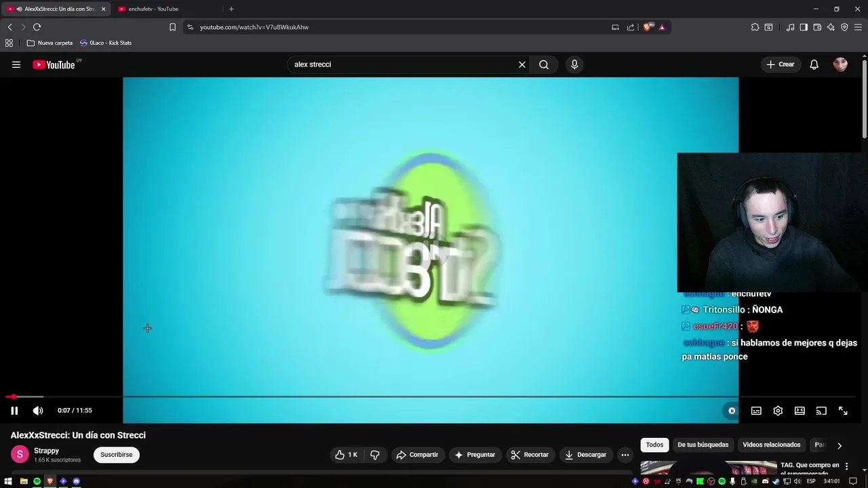The width and height of the screenshot is (868, 488).
Task: Create content with the Crear button
Action: click(780, 64)
